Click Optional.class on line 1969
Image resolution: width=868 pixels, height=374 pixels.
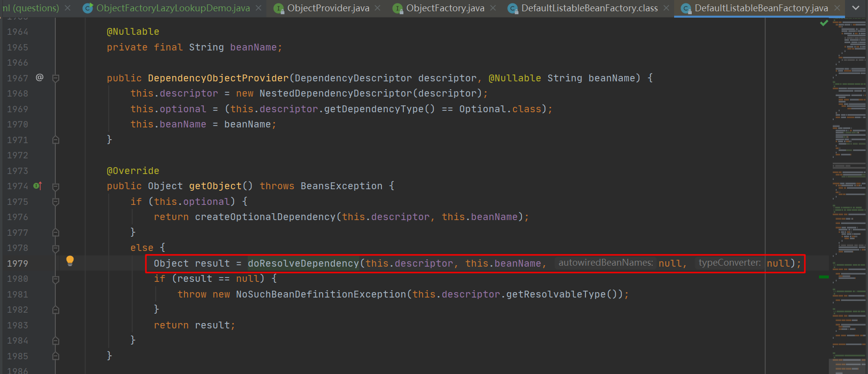coord(500,109)
